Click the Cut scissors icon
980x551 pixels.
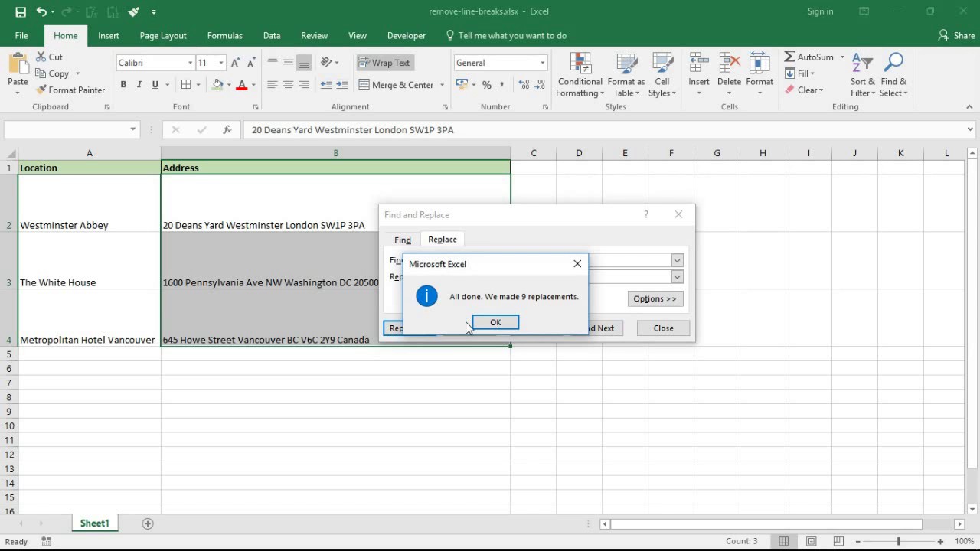coord(41,57)
